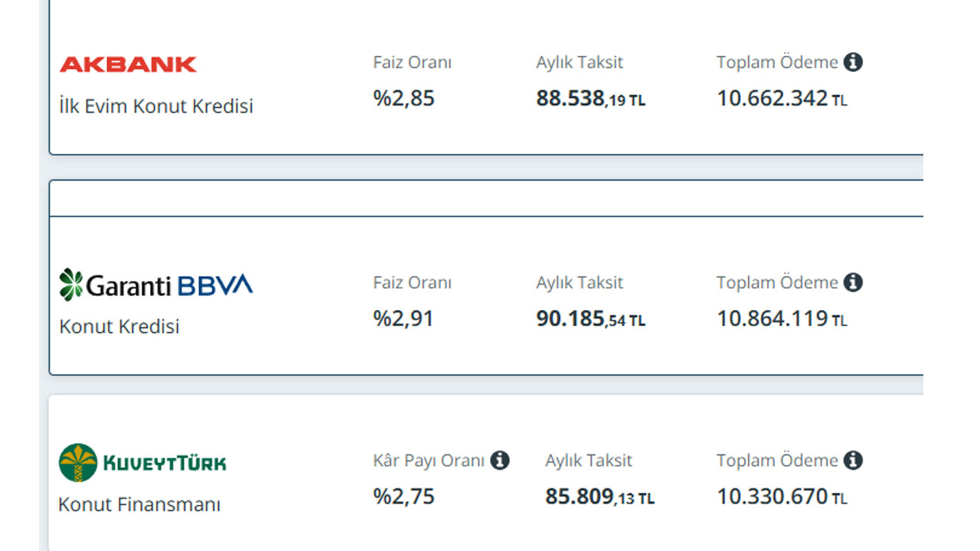Image resolution: width=980 pixels, height=551 pixels.
Task: Select Kuveyt Türk rate %2,75
Action: (x=403, y=497)
